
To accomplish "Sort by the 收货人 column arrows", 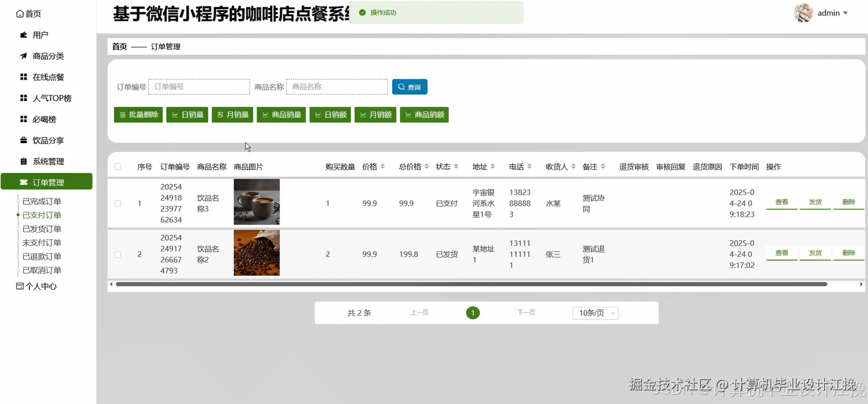I will (x=573, y=166).
